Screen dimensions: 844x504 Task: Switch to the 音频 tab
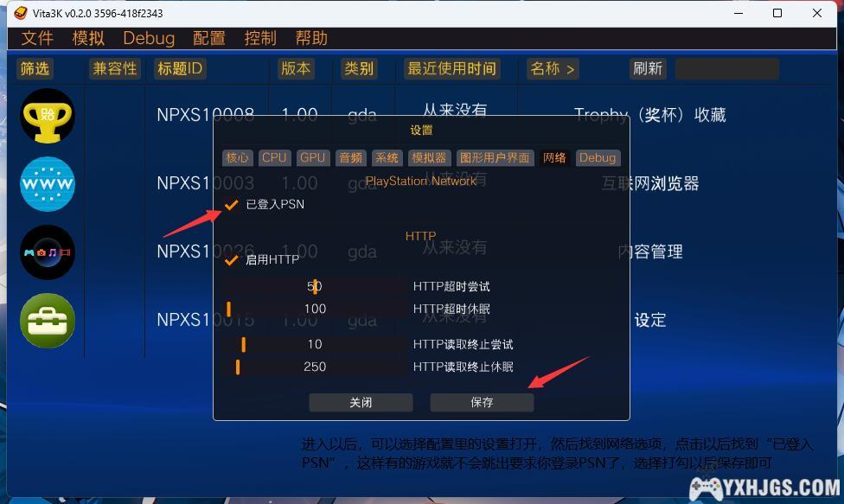350,157
